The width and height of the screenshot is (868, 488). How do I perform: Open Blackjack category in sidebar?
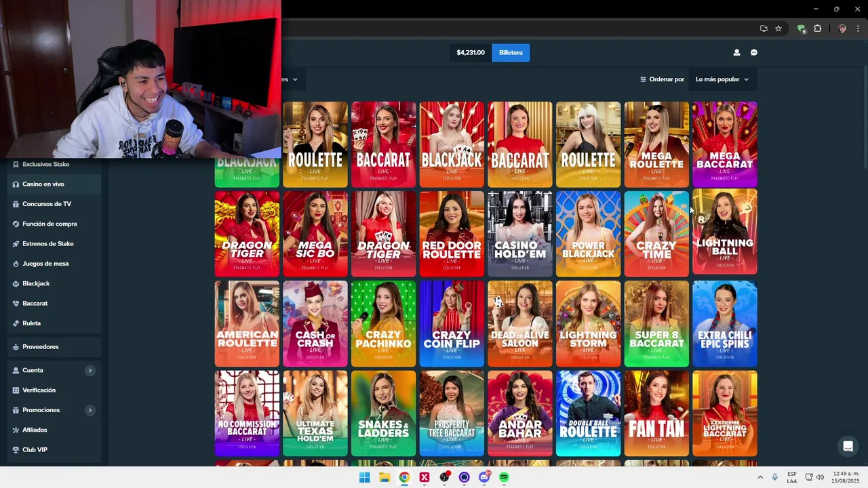(54, 283)
